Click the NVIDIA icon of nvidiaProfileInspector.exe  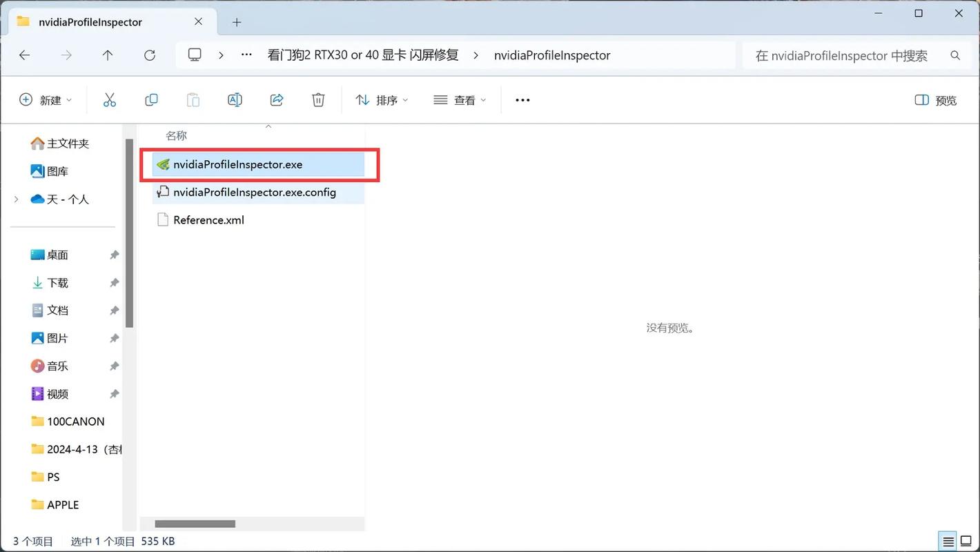pos(163,164)
